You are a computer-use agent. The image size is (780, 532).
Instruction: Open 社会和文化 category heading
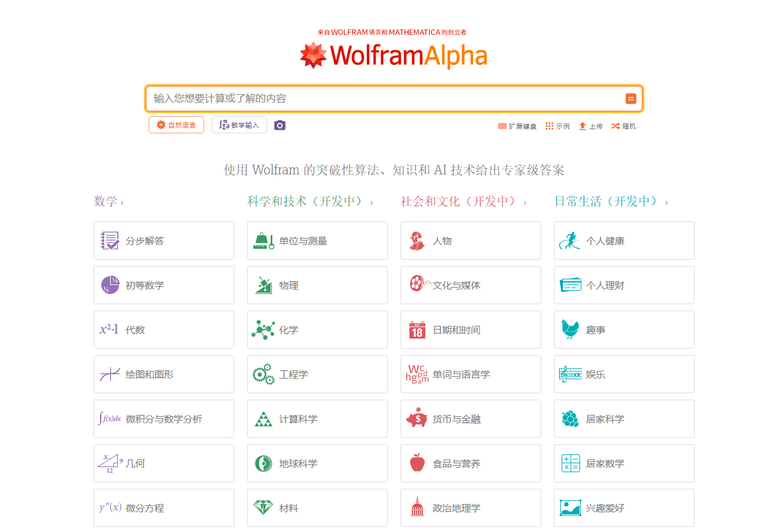[x=464, y=201]
